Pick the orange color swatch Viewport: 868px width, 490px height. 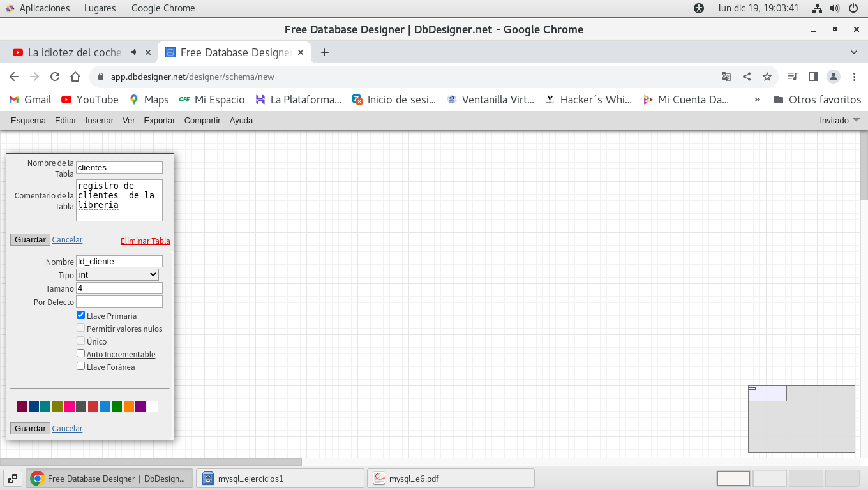[x=129, y=406]
